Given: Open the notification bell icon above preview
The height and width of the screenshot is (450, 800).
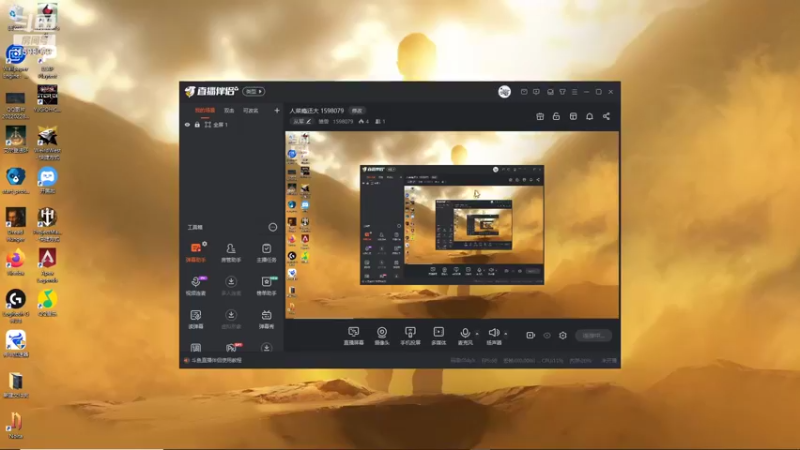Looking at the screenshot, I should coord(589,116).
